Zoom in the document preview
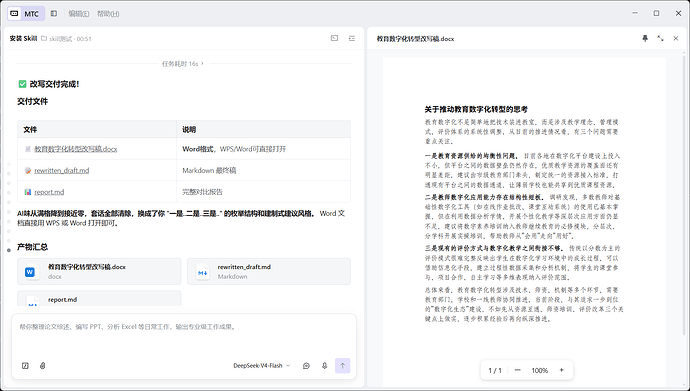 pyautogui.click(x=562, y=370)
